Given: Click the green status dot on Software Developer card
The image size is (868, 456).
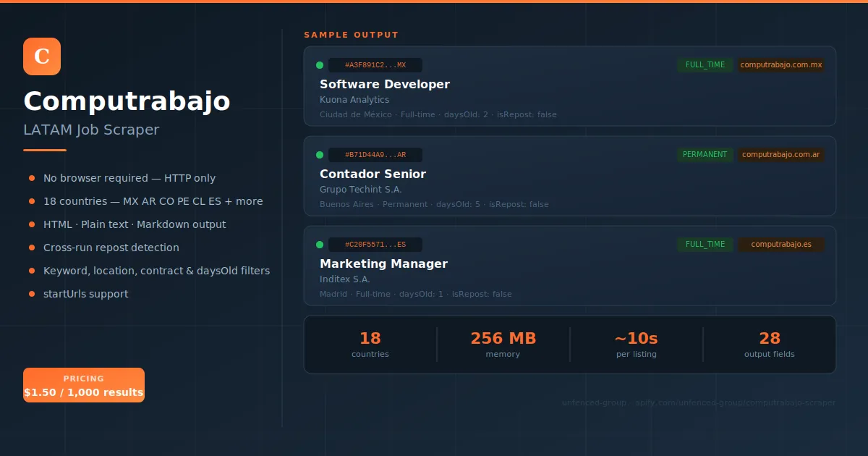Looking at the screenshot, I should [x=320, y=65].
